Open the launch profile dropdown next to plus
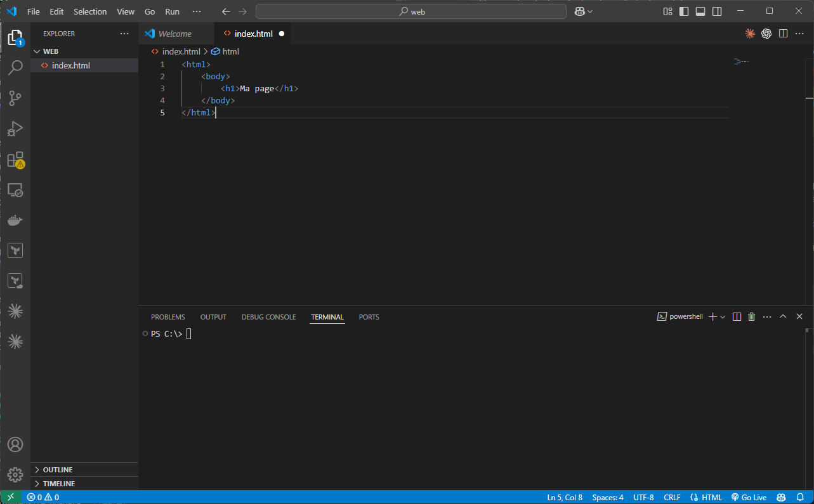814x504 pixels. point(723,316)
